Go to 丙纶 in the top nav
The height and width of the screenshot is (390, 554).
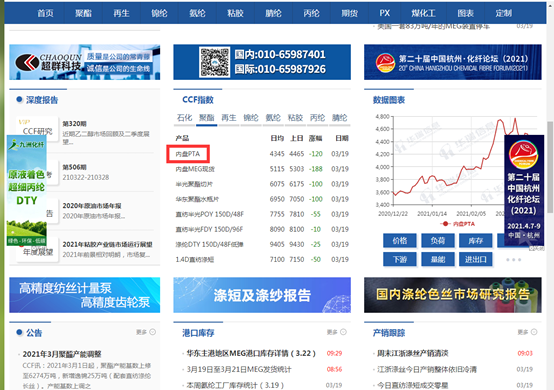click(311, 13)
